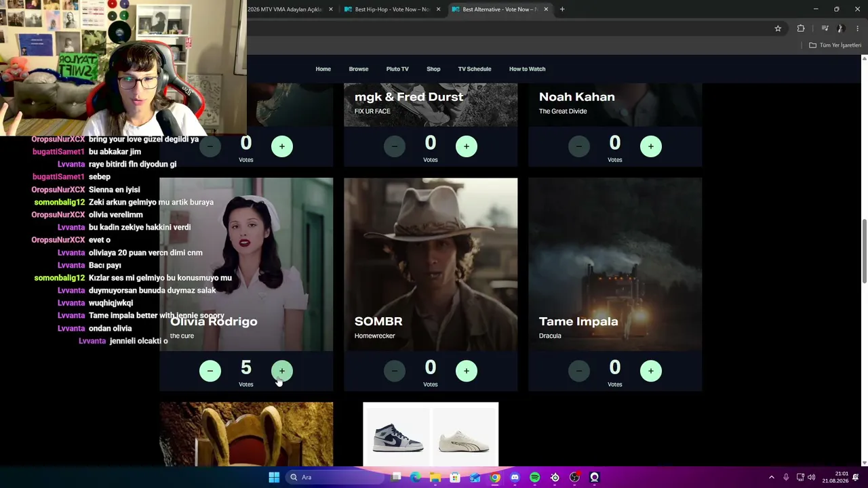Add a vote for Noah Kahan
The height and width of the screenshot is (488, 868).
coord(651,146)
